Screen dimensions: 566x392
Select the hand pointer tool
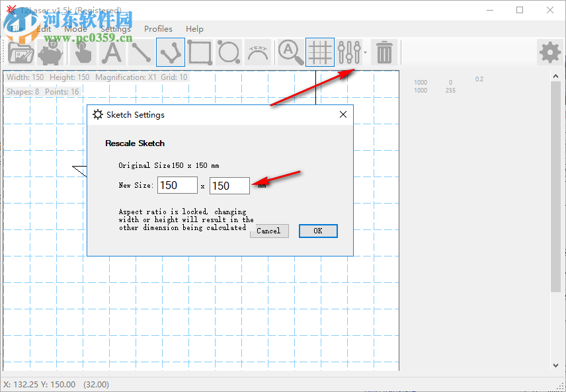(x=83, y=53)
